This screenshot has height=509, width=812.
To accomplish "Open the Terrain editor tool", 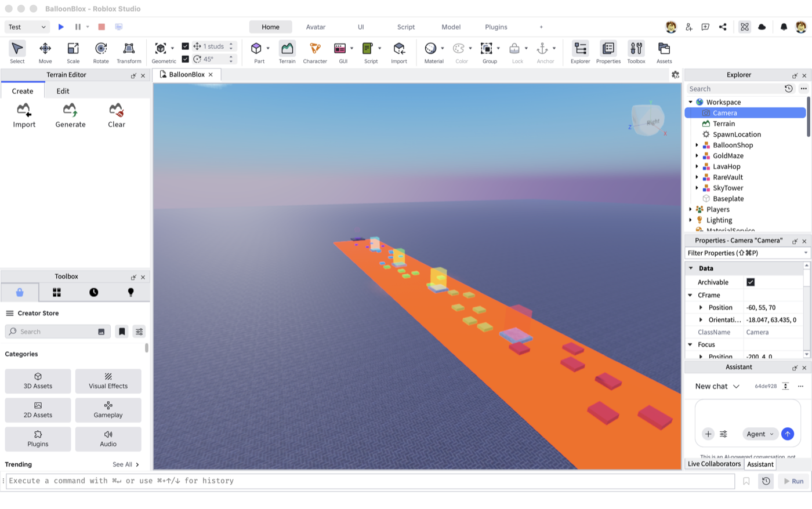I will click(287, 52).
